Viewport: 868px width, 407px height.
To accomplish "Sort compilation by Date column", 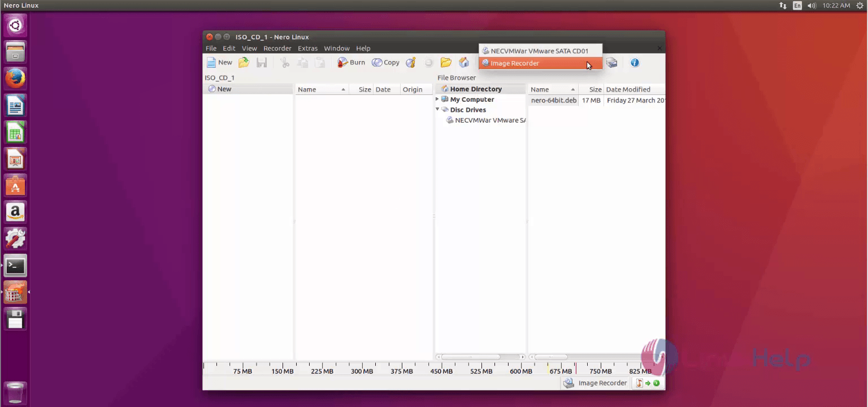I will pyautogui.click(x=387, y=89).
